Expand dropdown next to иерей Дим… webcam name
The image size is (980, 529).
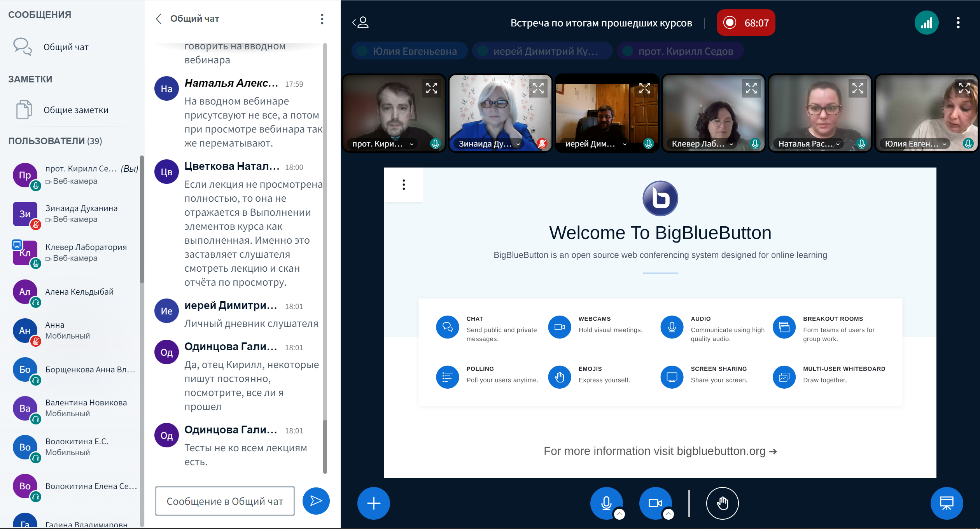625,144
